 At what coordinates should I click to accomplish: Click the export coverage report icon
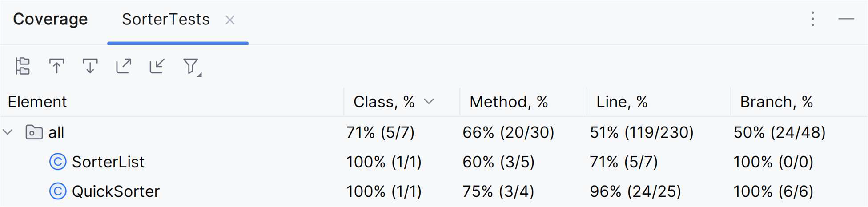click(124, 66)
